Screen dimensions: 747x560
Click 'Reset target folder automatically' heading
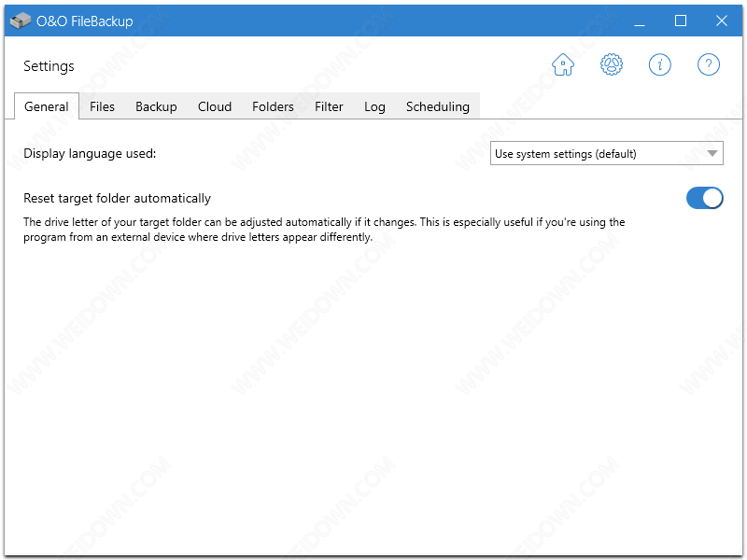[118, 198]
